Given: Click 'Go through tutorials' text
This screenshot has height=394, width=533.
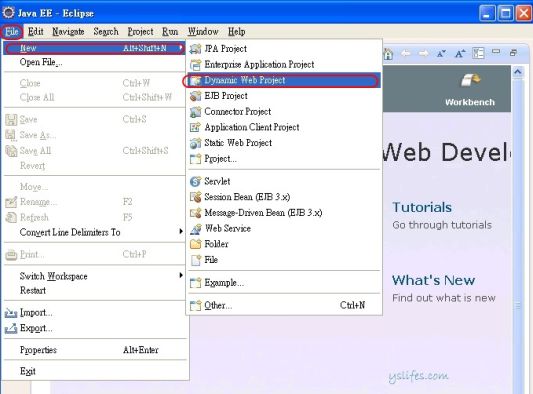Looking at the screenshot, I should 442,225.
